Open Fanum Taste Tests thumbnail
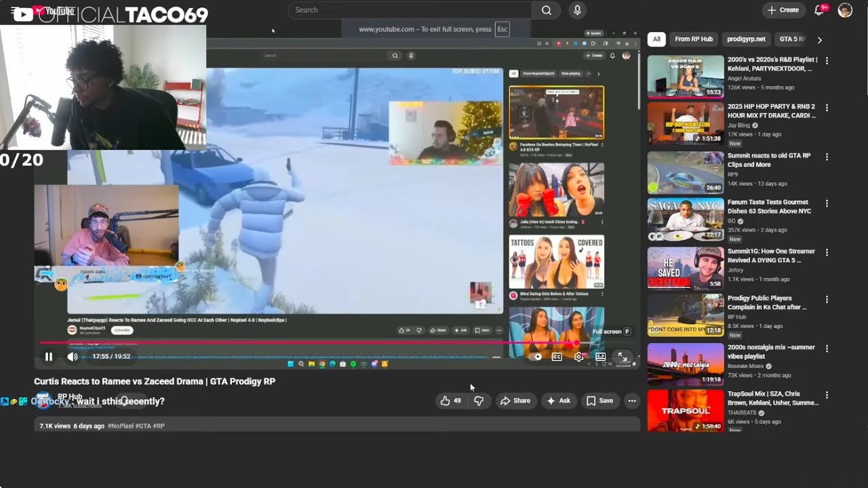Viewport: 868px width, 488px height. 686,220
